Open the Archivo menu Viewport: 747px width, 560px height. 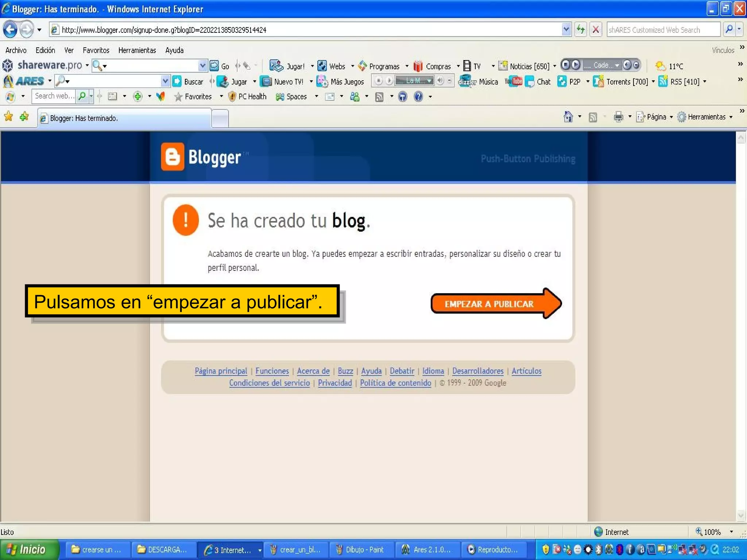tap(16, 50)
